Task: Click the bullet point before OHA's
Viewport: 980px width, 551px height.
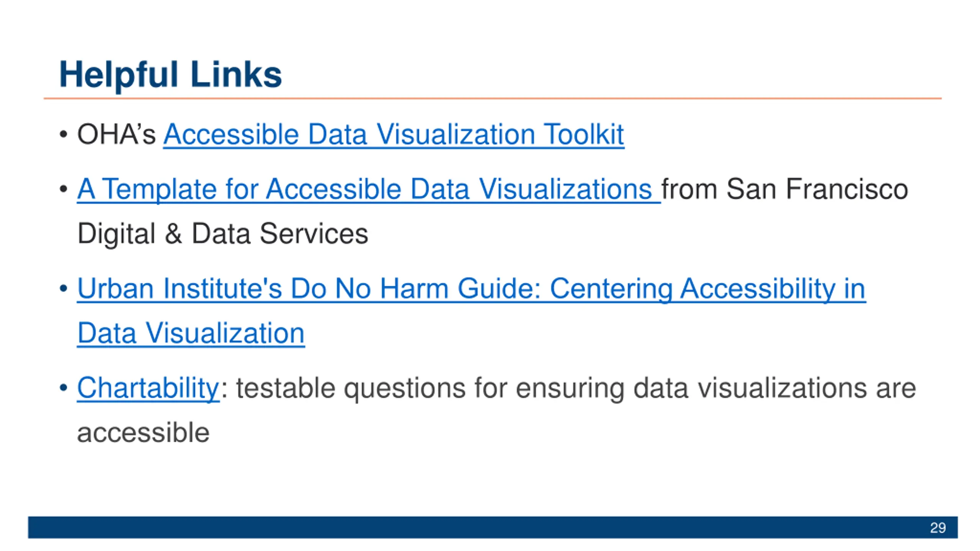Action: (63, 135)
